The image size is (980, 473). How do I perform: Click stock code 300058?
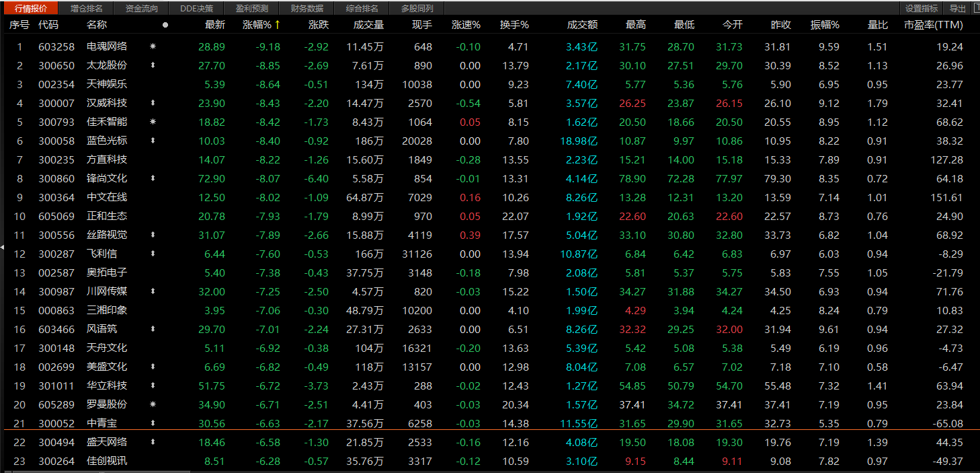(x=56, y=141)
